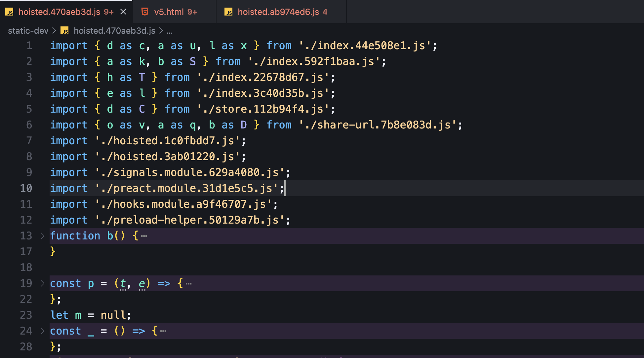This screenshot has width=644, height=358.
Task: Click the 9+ problems badge on v5.html tab
Action: 192,12
